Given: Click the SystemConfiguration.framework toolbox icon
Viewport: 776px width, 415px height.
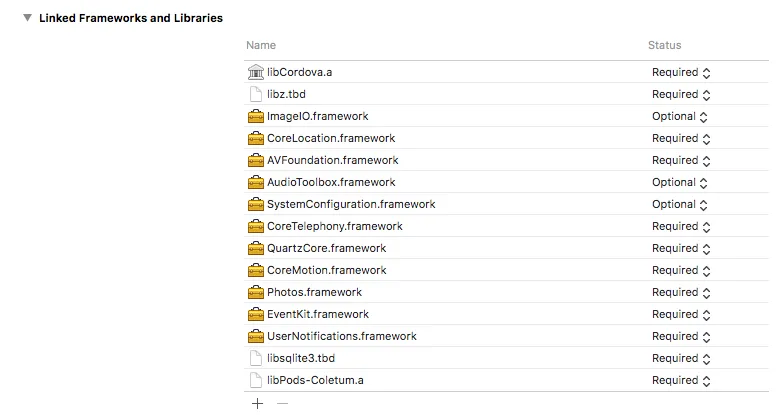Looking at the screenshot, I should coord(255,204).
